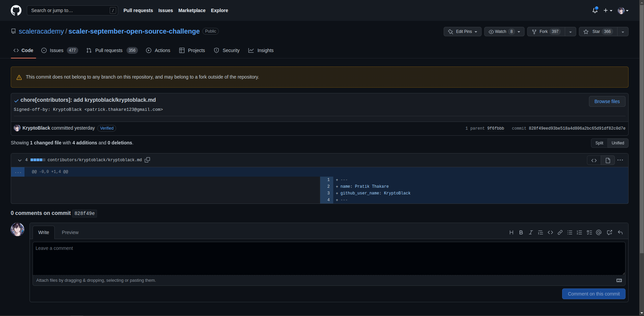Open the scaleracademy organization link
Viewport: 644px width, 316px height.
[x=41, y=31]
